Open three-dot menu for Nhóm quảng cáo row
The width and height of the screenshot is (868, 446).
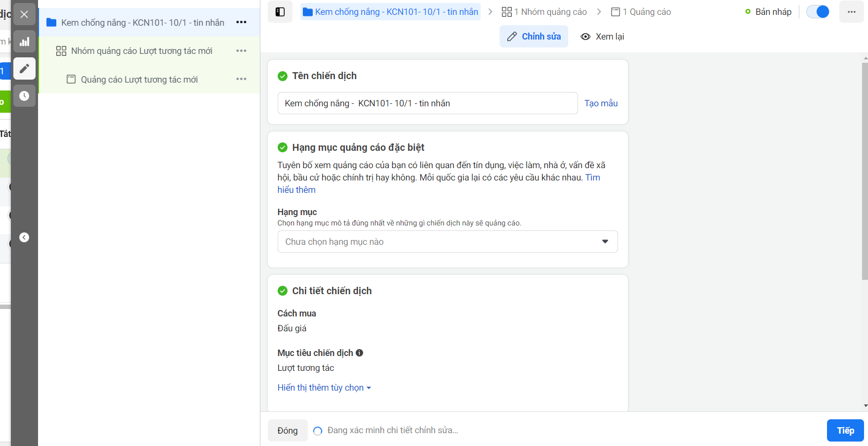pyautogui.click(x=241, y=51)
